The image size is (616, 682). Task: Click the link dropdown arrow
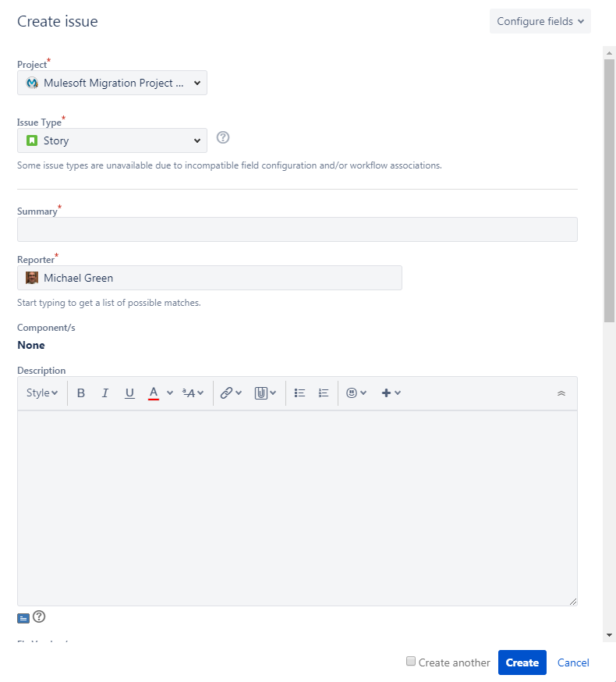[239, 393]
